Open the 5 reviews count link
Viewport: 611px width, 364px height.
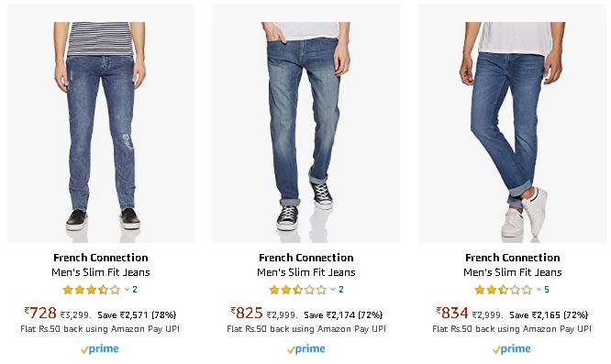pos(547,289)
